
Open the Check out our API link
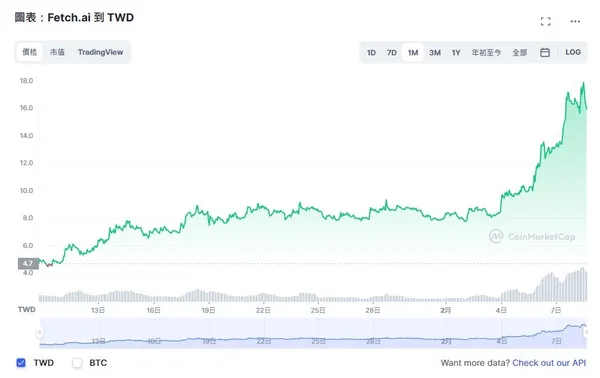pyautogui.click(x=549, y=363)
